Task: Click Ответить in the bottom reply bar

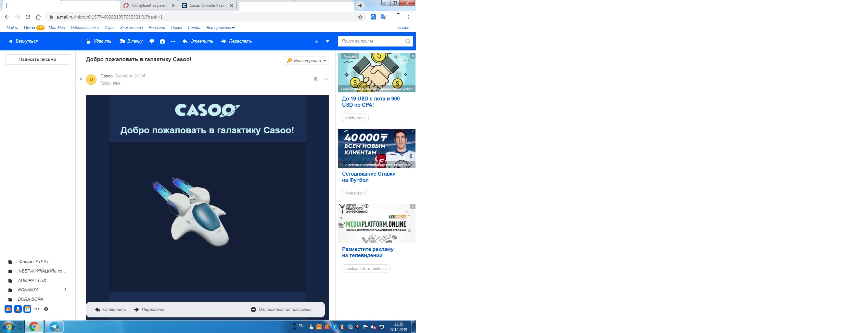Action: coord(110,309)
